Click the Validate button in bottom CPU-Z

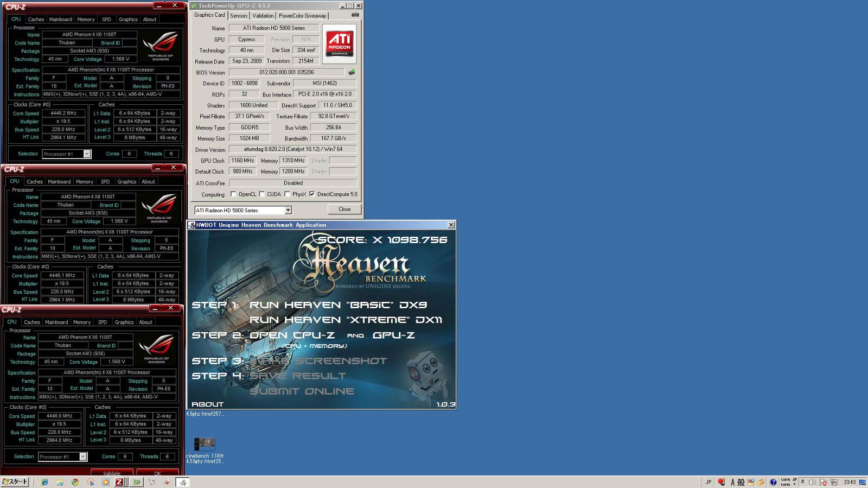pyautogui.click(x=112, y=473)
